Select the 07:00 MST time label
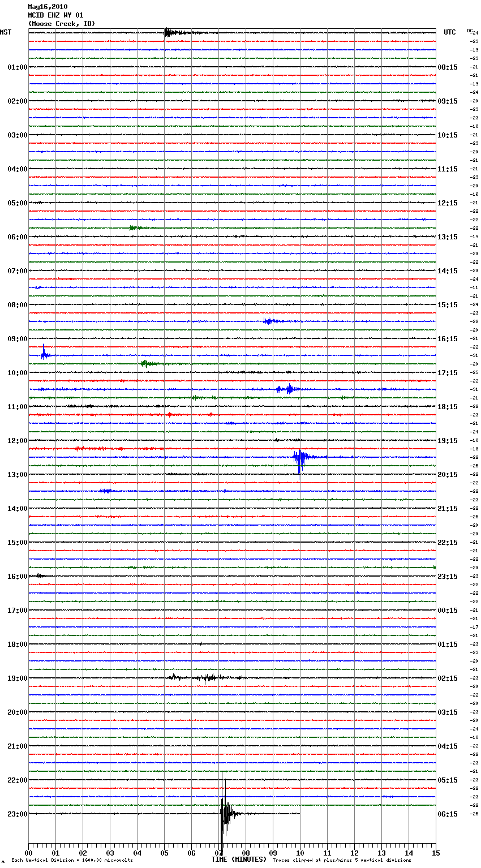This screenshot has width=481, height=868. point(17,271)
